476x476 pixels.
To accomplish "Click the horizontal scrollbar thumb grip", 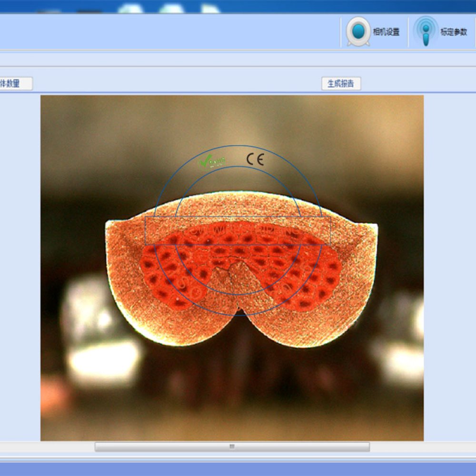I will click(x=232, y=446).
